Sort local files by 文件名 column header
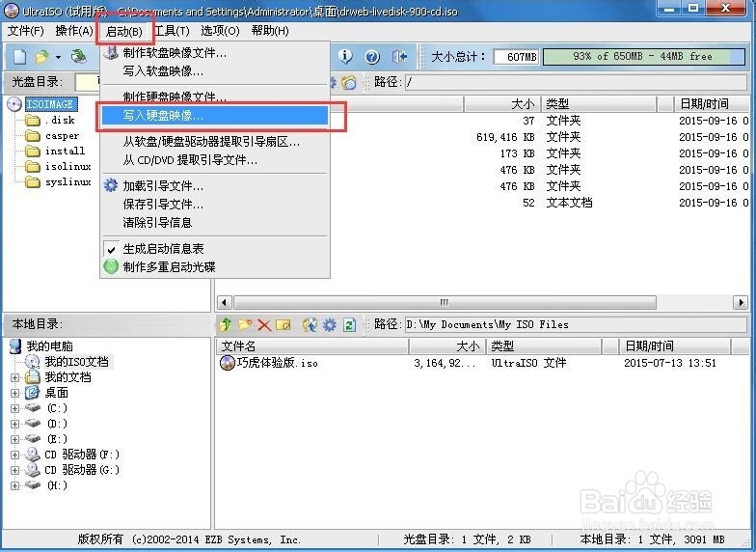Viewport: 756px width, 552px height. pyautogui.click(x=312, y=345)
